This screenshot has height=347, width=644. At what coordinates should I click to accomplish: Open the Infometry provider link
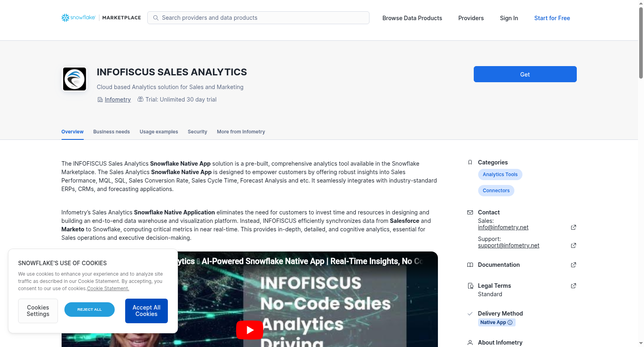tap(118, 100)
